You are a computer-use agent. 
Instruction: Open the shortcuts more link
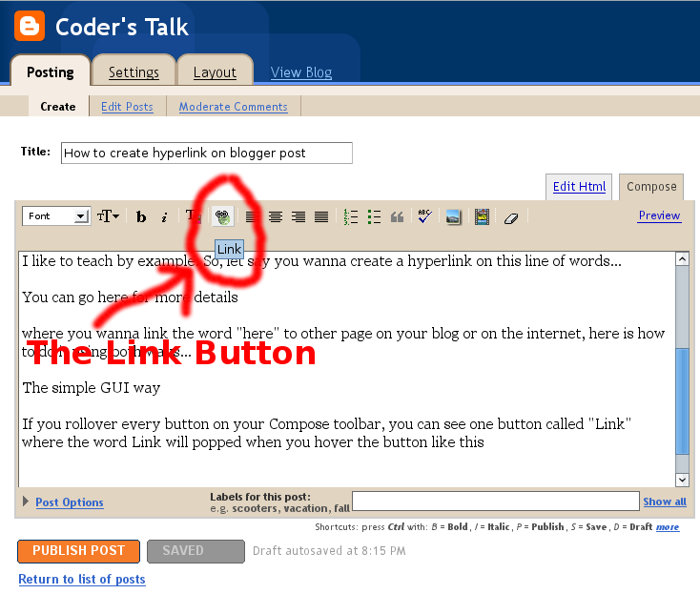pyautogui.click(x=668, y=527)
